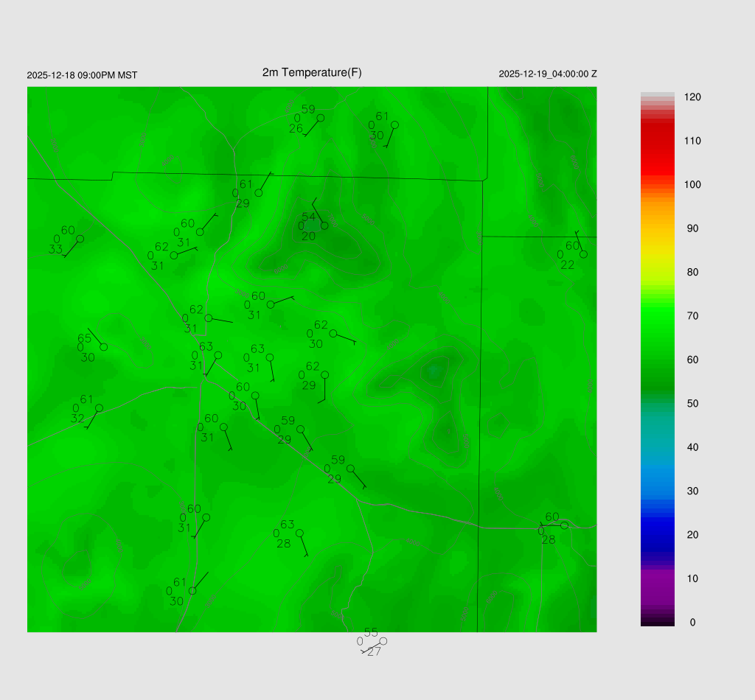
Task: Click the station circle labeled 55 below the map
Action: (383, 641)
